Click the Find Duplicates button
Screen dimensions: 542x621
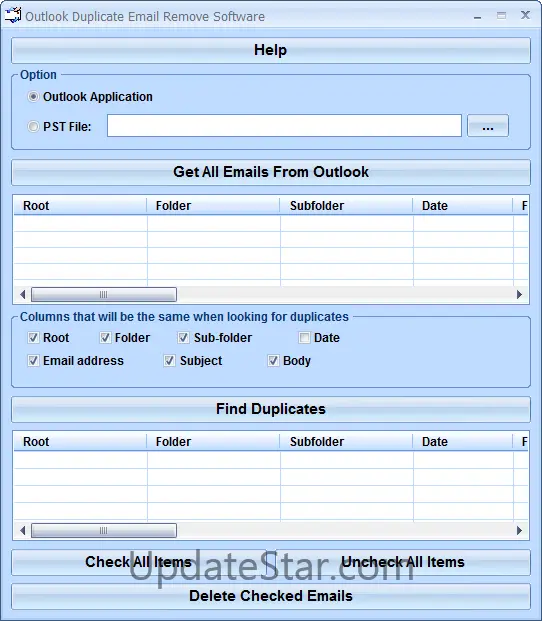coord(271,409)
